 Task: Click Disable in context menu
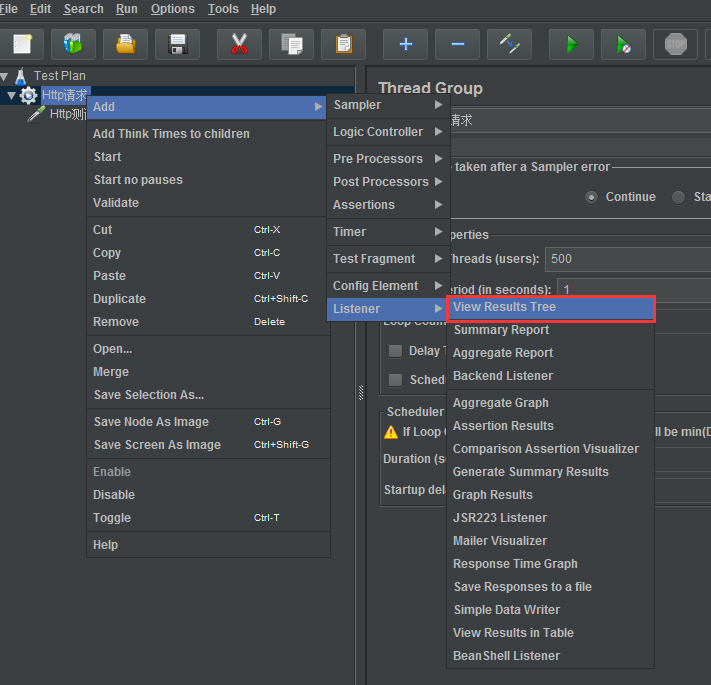[208, 495]
